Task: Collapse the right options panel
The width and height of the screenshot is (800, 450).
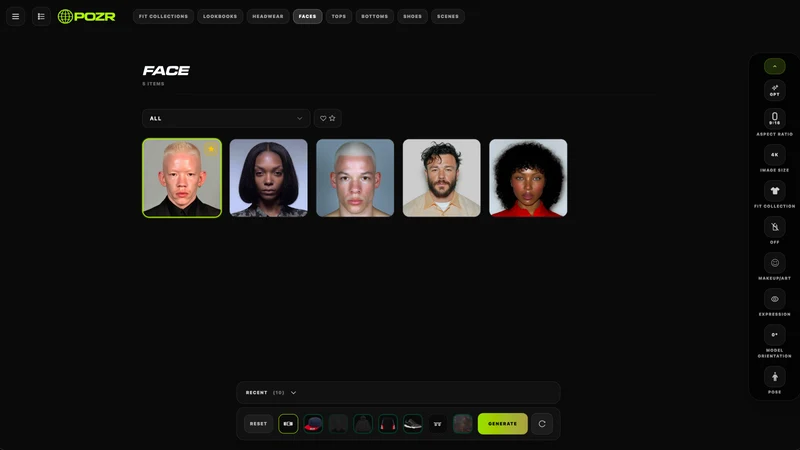Action: pyautogui.click(x=774, y=66)
